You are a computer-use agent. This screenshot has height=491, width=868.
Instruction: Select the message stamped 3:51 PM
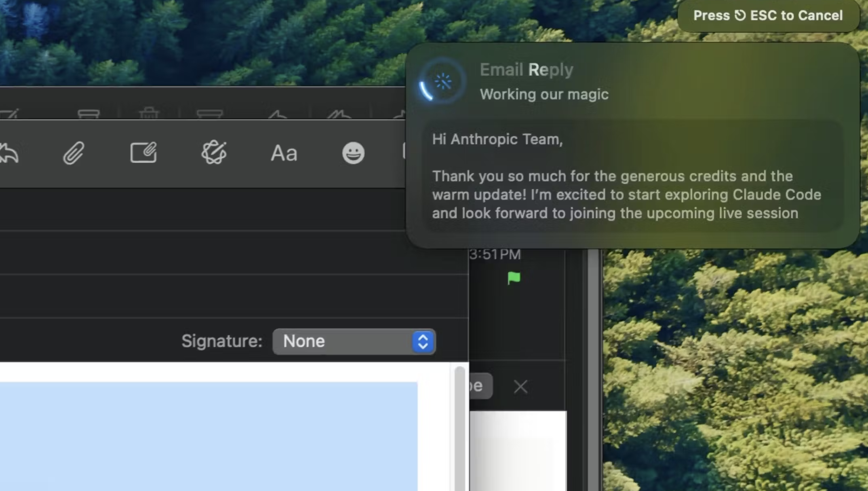tap(495, 254)
